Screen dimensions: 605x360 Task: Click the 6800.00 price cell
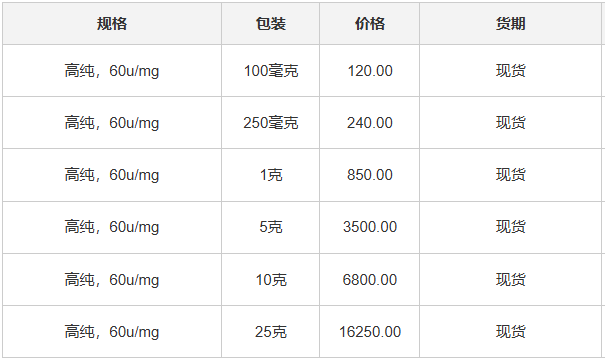(x=370, y=279)
